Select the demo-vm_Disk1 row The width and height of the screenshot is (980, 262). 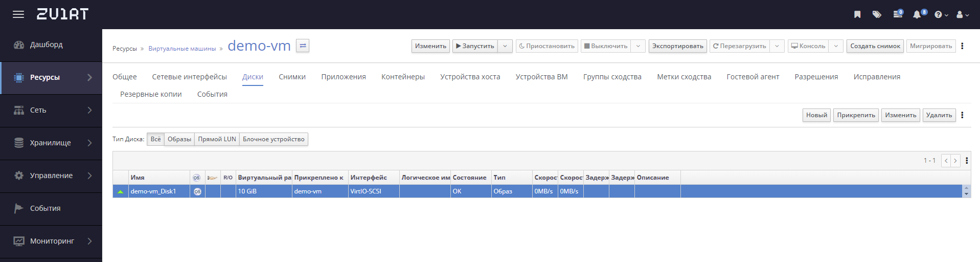point(537,191)
